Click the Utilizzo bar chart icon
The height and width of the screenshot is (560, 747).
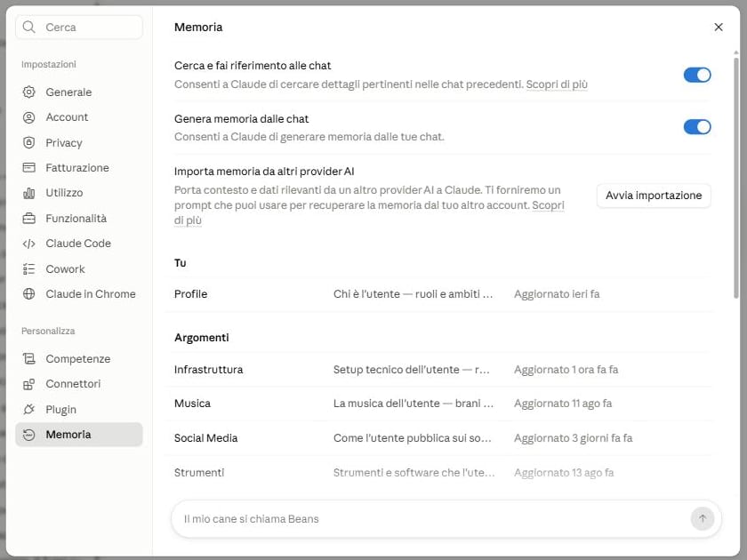[x=29, y=193]
